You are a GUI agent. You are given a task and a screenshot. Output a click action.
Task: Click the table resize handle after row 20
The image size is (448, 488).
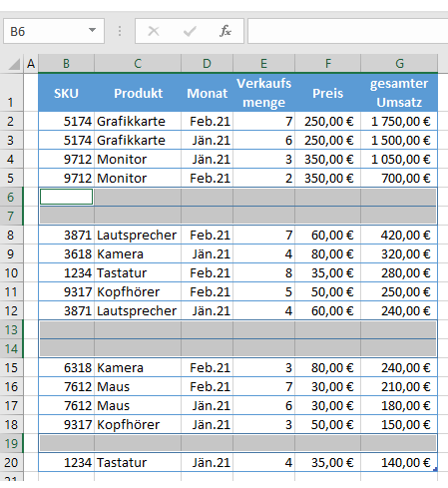(x=435, y=469)
